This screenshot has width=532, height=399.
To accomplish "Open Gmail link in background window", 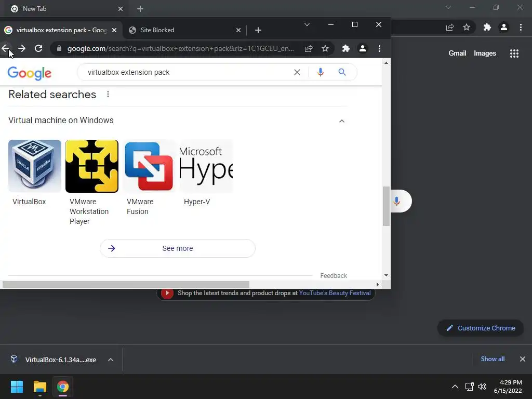I will (x=457, y=54).
